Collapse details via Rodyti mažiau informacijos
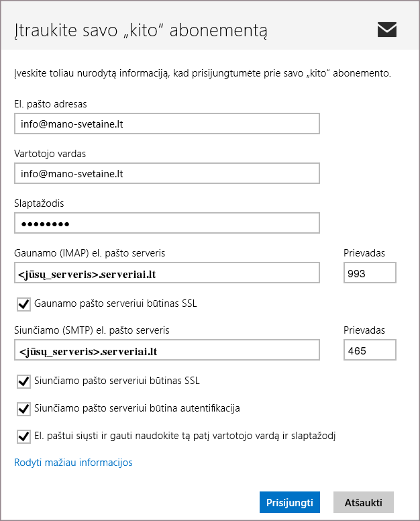Screen dimensions: 420x521 [x=73, y=463]
